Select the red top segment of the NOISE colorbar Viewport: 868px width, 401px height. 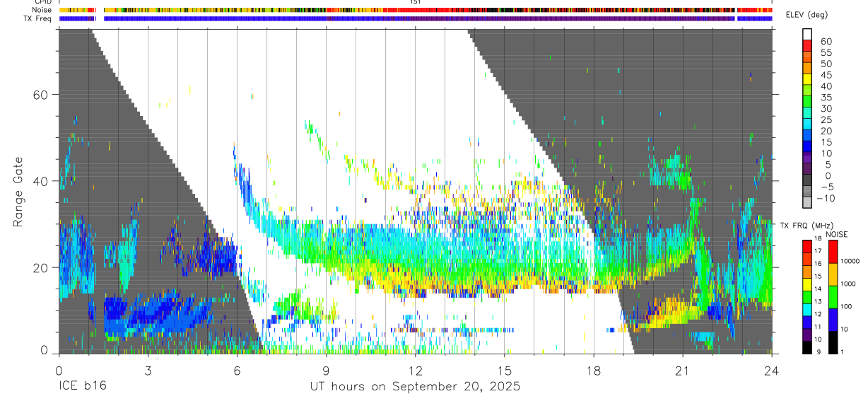[x=833, y=252]
